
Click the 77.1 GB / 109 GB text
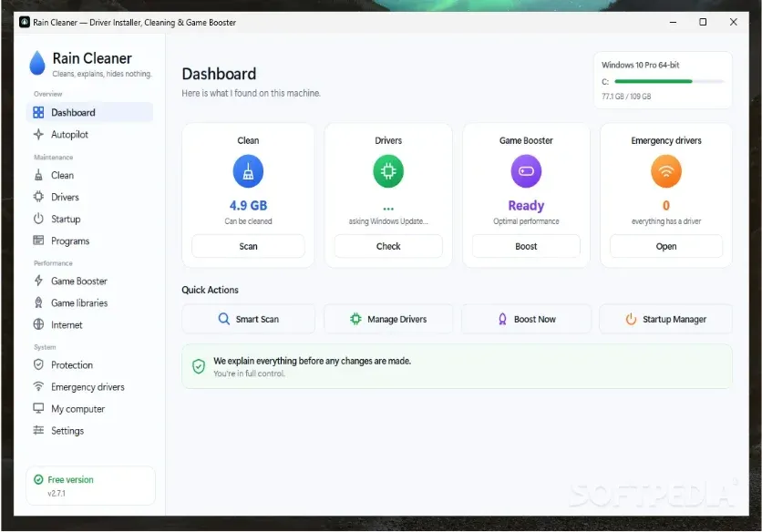(626, 97)
